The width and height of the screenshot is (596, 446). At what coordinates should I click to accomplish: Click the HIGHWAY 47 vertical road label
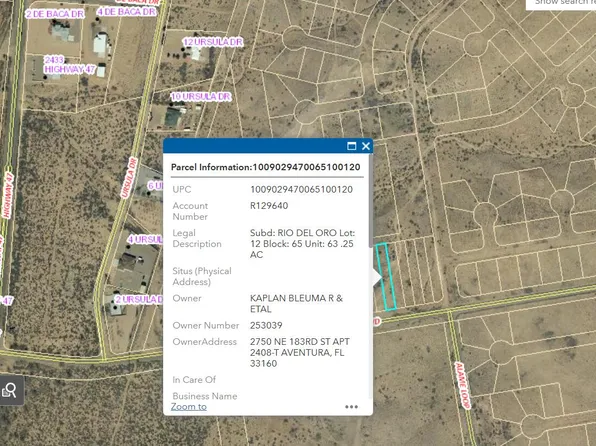pos(8,195)
